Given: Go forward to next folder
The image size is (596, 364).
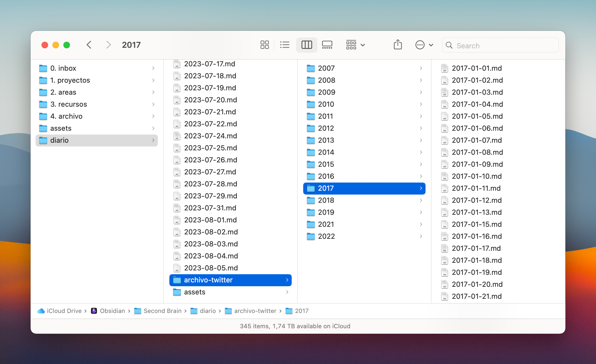Looking at the screenshot, I should coord(108,45).
